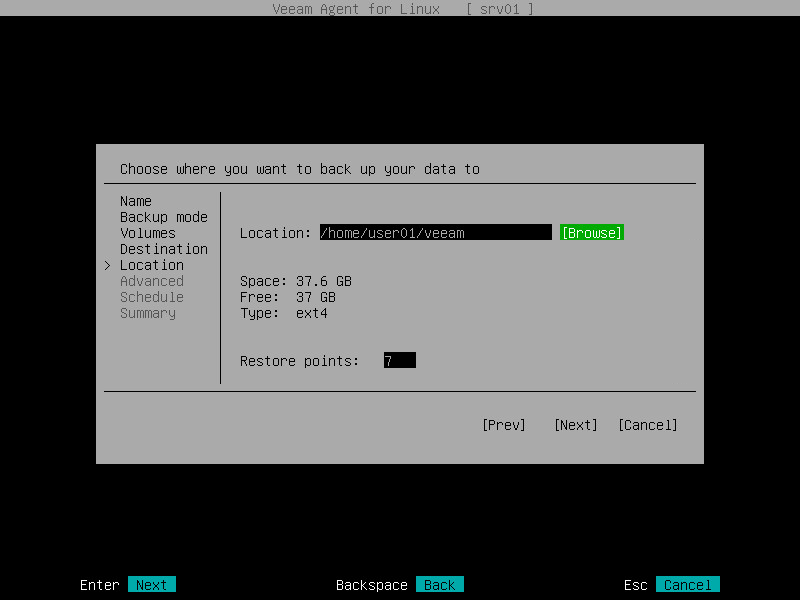Click the green Browse button

[x=592, y=233]
